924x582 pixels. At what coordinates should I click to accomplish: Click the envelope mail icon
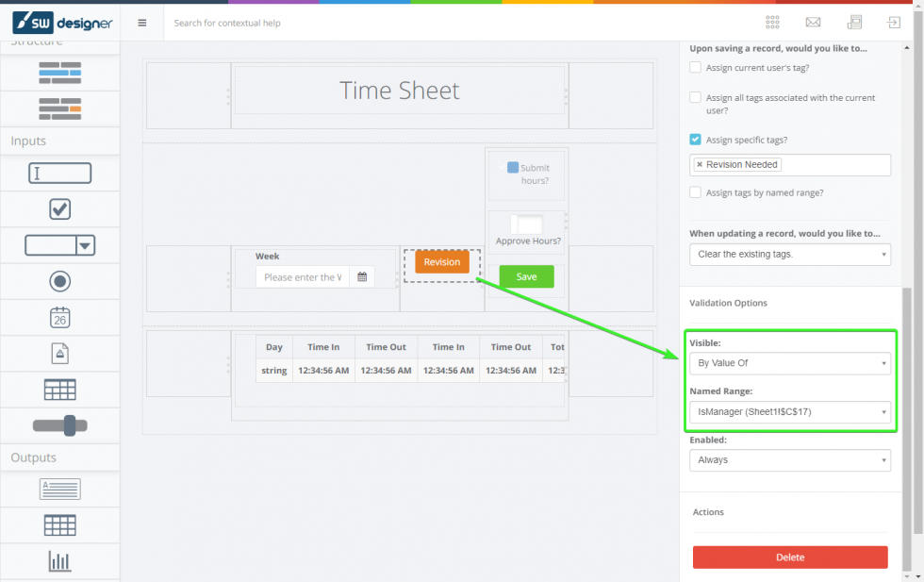point(813,23)
